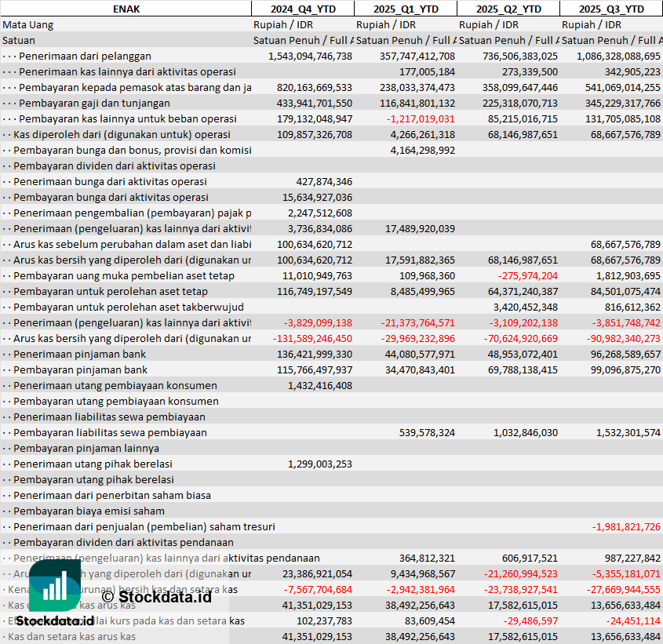The height and width of the screenshot is (644, 663).
Task: Select value 1,086,328,088,695
Action: 618,56
